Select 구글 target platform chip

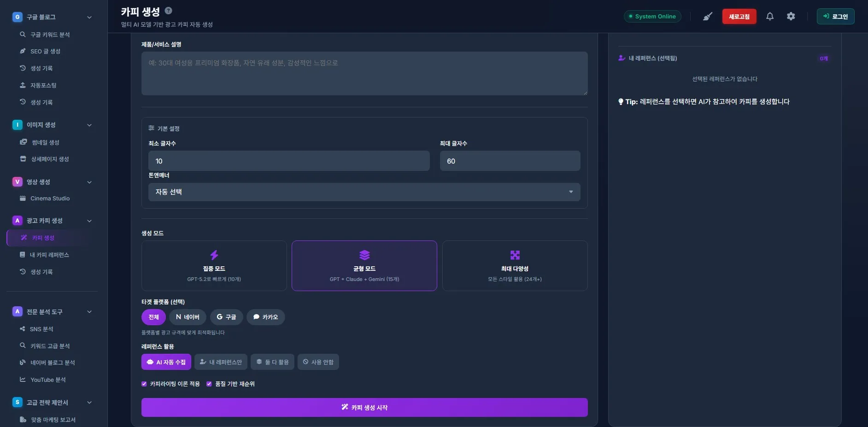226,317
